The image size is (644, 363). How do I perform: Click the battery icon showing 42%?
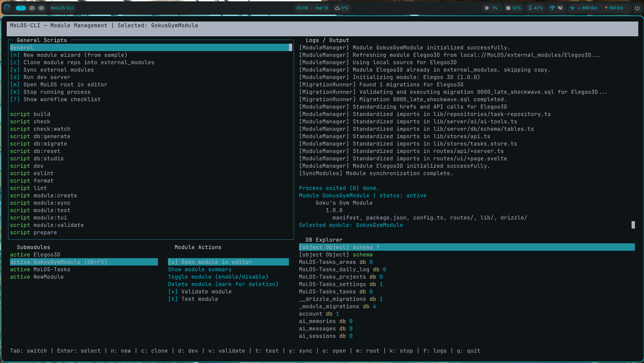(x=530, y=8)
